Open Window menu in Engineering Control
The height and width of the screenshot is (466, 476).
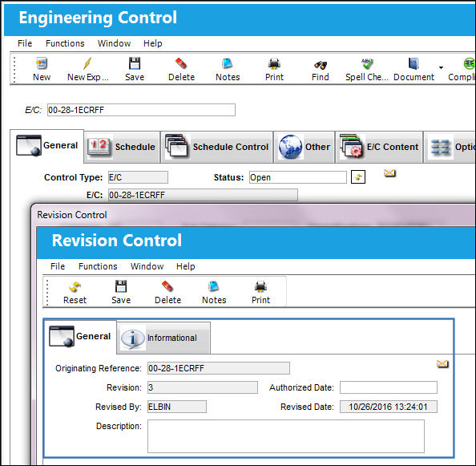pos(114,43)
